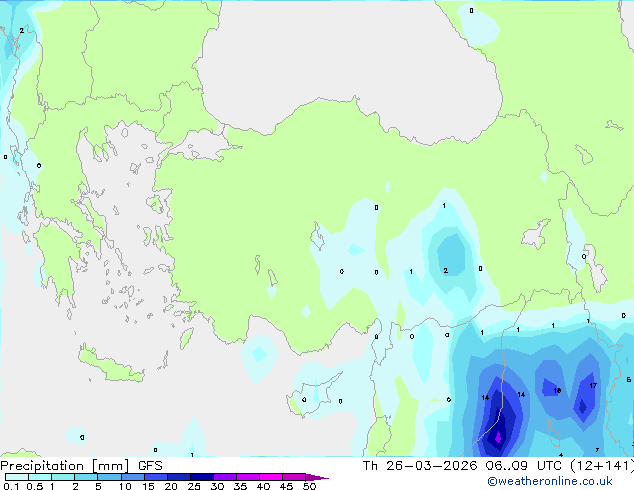Click the 40–45 mm magenta legend swatch
Viewport: 634px width, 490px height.
pos(271,477)
